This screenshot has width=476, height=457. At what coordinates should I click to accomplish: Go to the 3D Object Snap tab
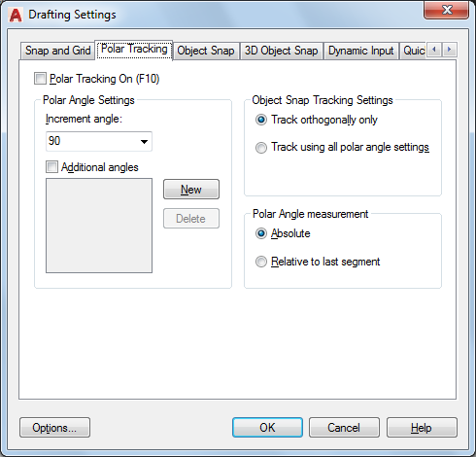[281, 51]
